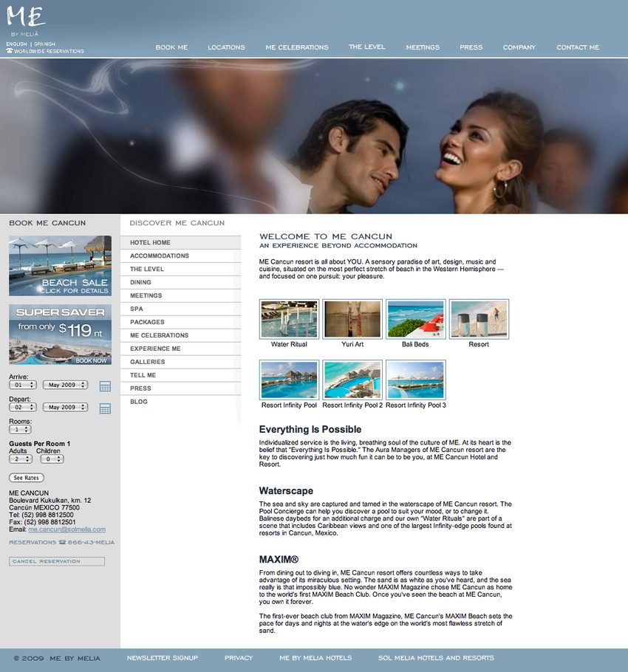Open the BOOK ME top menu

(x=171, y=47)
